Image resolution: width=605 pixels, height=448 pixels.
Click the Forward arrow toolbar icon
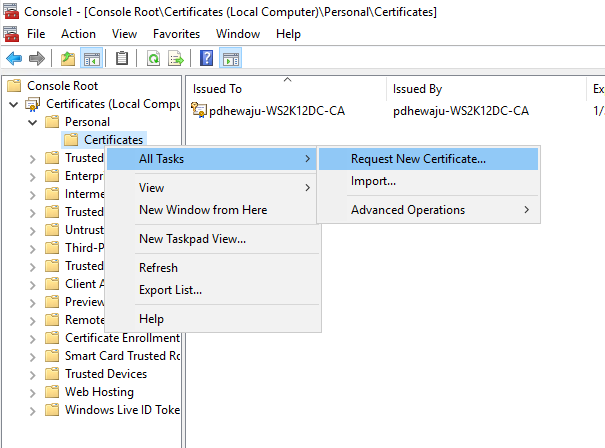tap(37, 59)
